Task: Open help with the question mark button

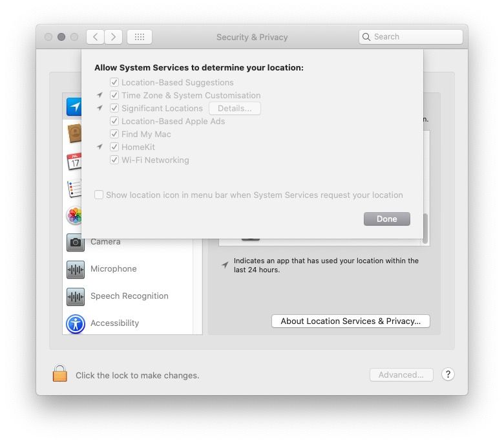Action: click(447, 374)
